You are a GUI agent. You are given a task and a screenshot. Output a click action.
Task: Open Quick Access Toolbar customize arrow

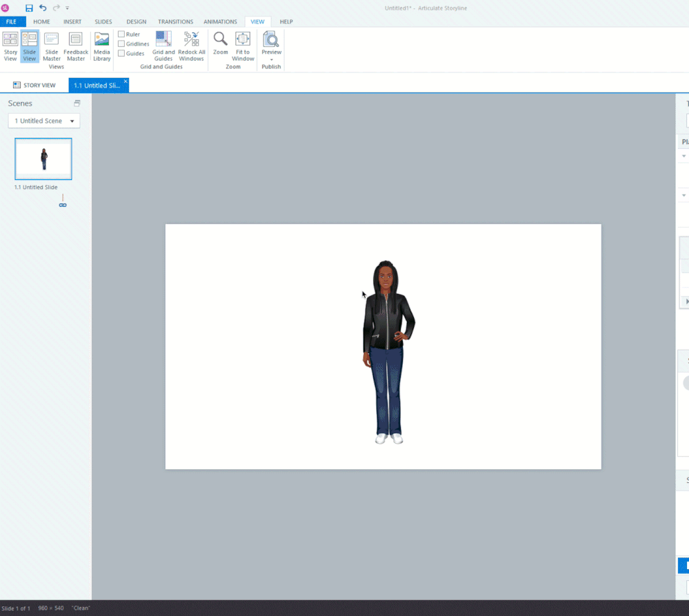point(68,8)
